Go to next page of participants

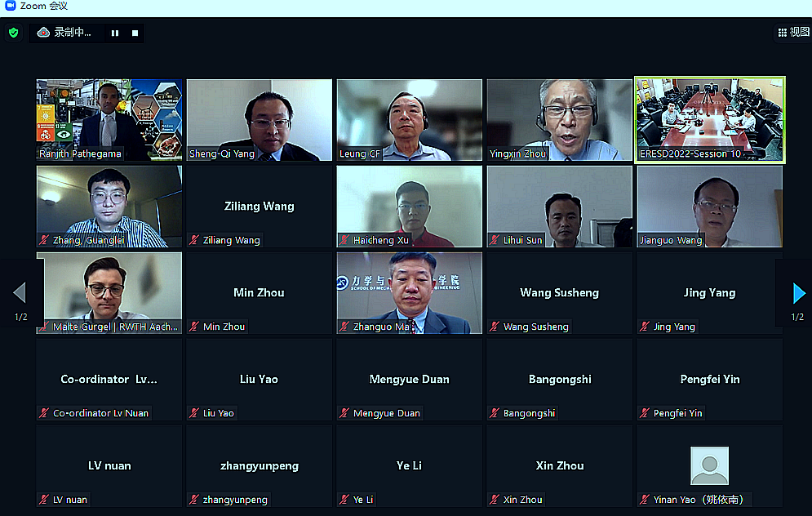[x=799, y=293]
